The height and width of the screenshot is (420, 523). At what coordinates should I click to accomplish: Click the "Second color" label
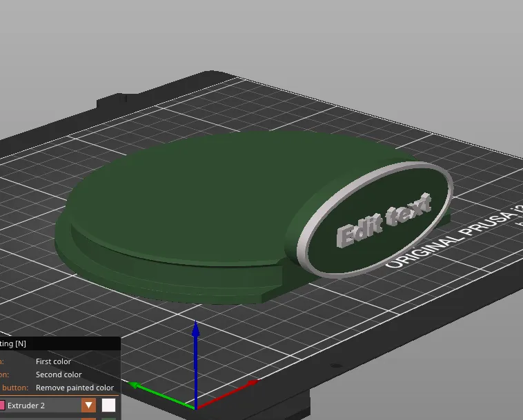[x=59, y=374]
